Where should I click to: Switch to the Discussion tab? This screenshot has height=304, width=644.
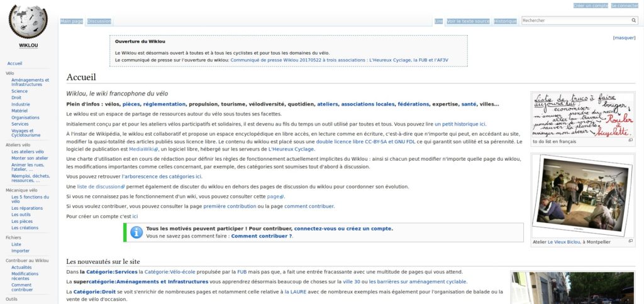pos(99,21)
